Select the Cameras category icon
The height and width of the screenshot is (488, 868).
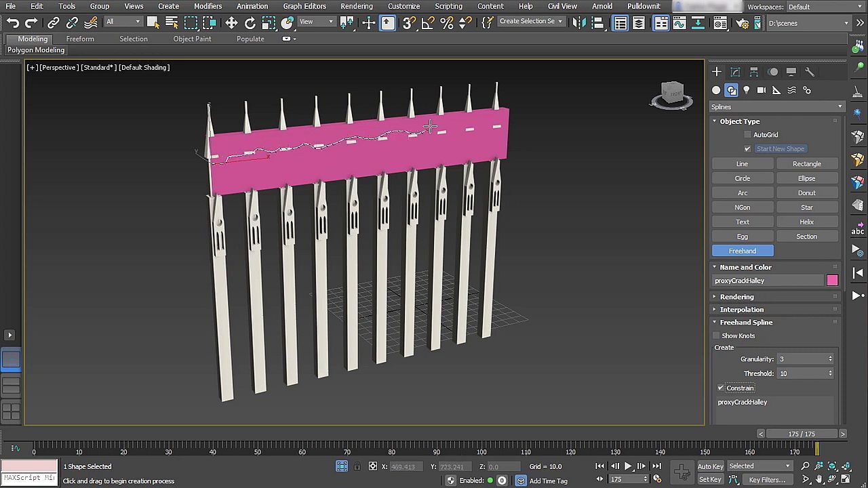tap(762, 90)
